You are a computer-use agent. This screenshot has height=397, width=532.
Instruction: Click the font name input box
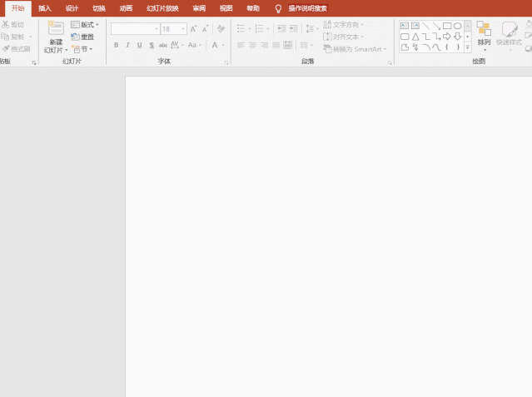pyautogui.click(x=132, y=29)
